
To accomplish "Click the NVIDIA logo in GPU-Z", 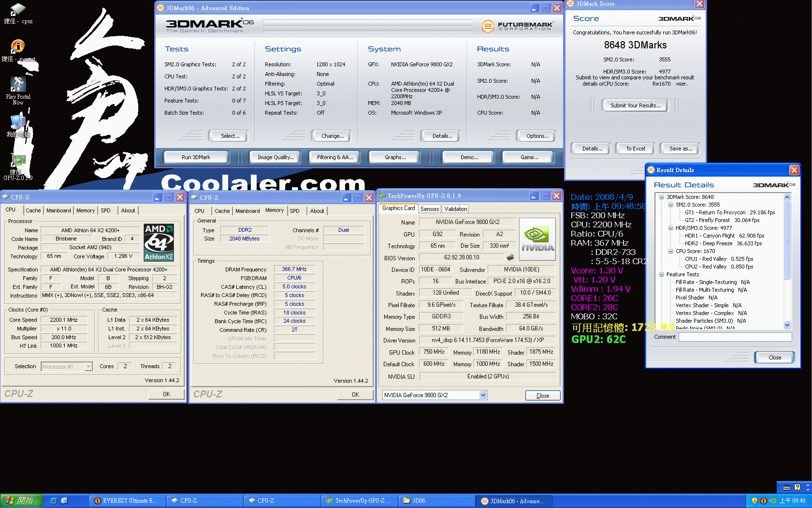I will pyautogui.click(x=537, y=239).
